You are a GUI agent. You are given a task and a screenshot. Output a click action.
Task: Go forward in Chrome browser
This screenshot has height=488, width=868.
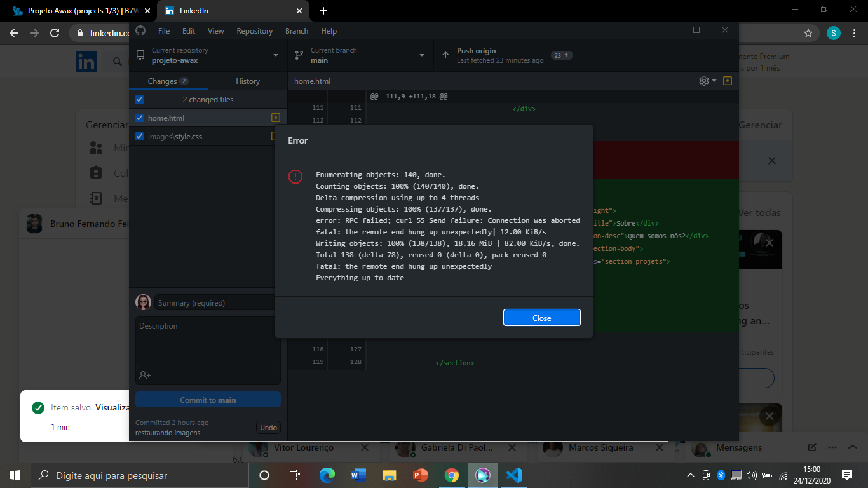(x=34, y=33)
